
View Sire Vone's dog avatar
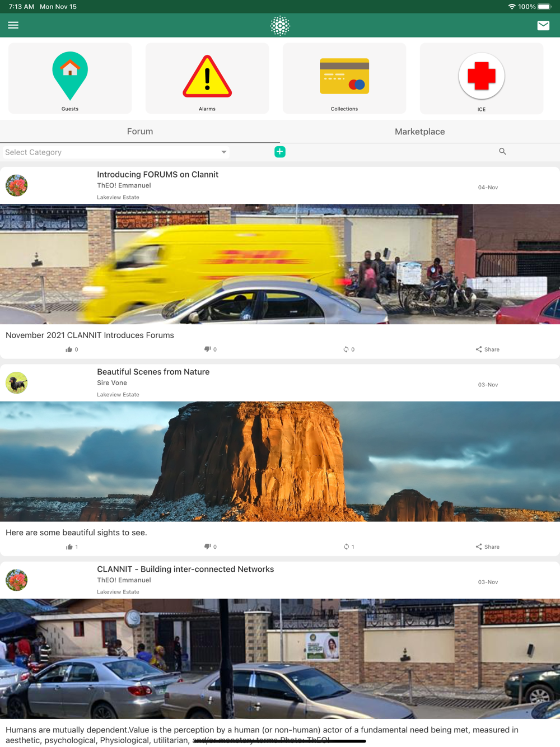point(17,382)
